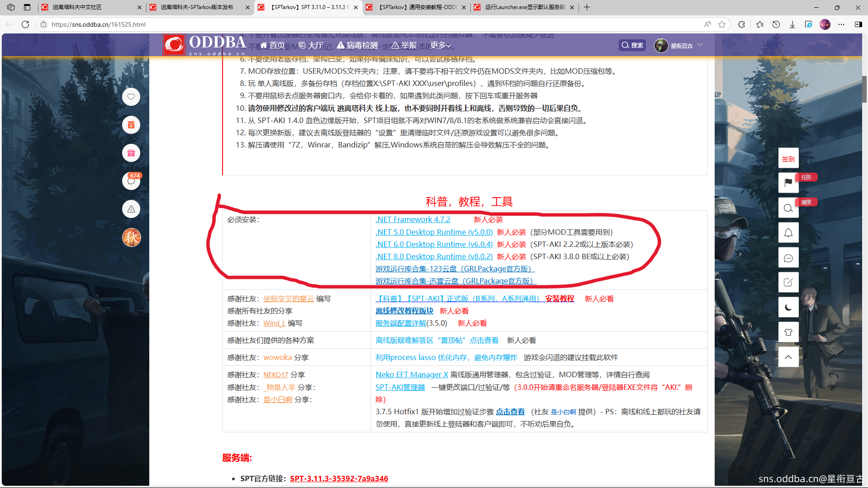868x488 pixels.
Task: Open comments bubble showing 674
Action: point(131,181)
